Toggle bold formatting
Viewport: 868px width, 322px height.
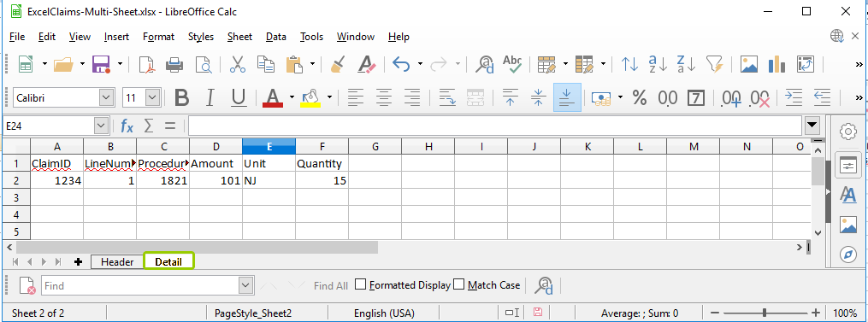tap(181, 98)
